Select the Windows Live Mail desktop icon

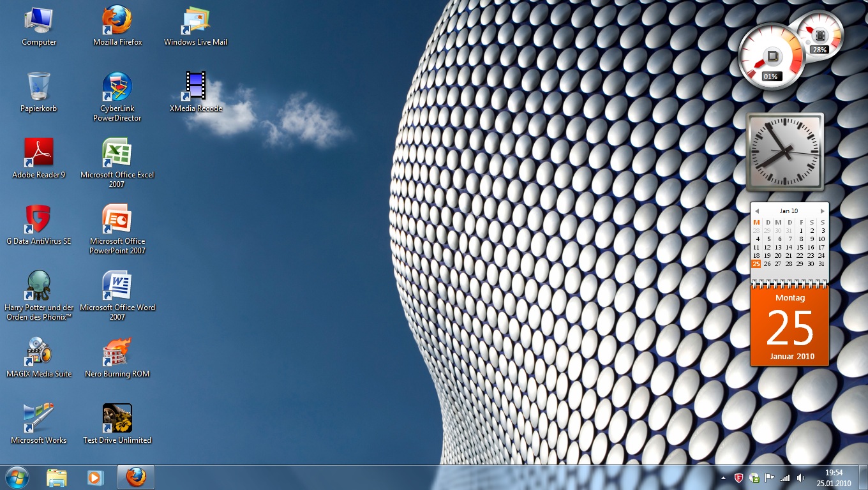point(196,21)
